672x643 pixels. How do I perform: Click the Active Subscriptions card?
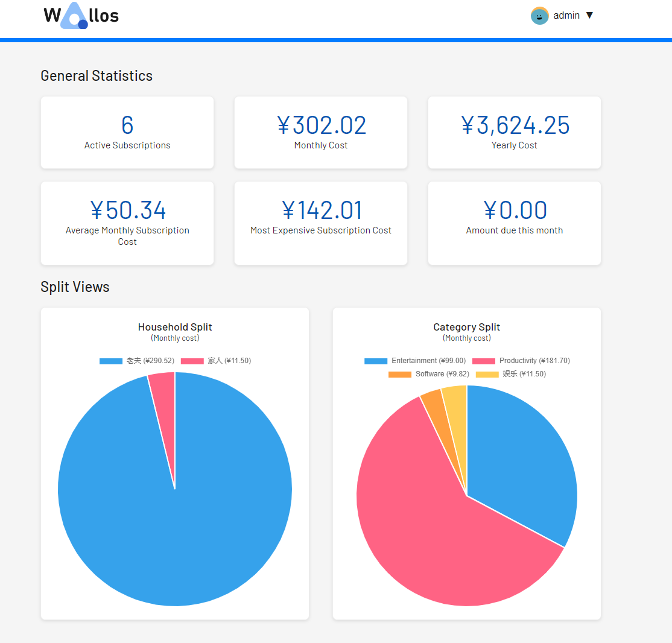pyautogui.click(x=127, y=132)
